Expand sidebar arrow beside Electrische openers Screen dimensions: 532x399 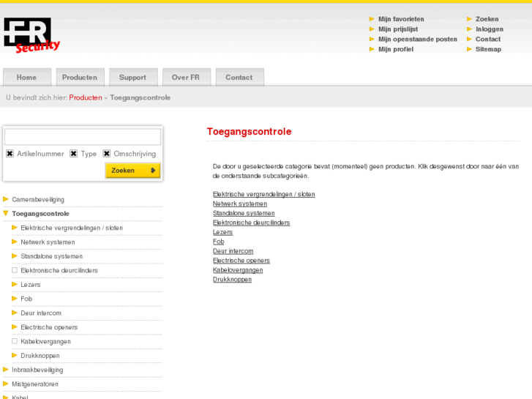point(14,327)
